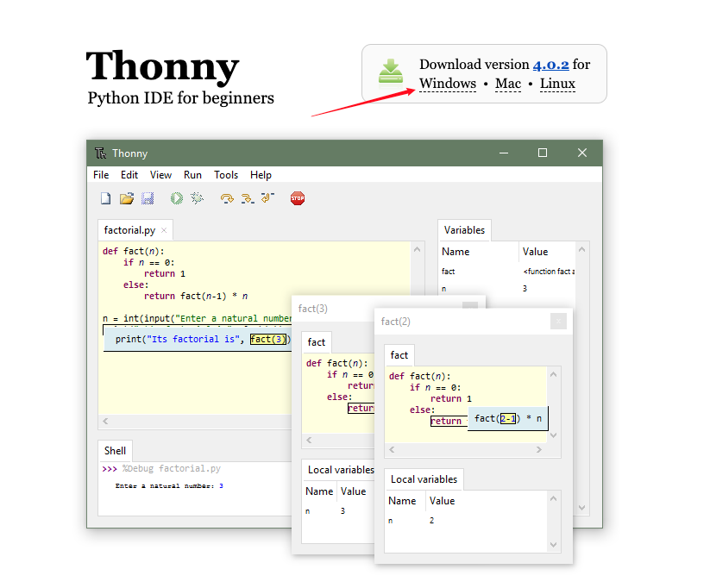Choose the Windows download link
The width and height of the screenshot is (710, 588).
[x=448, y=84]
